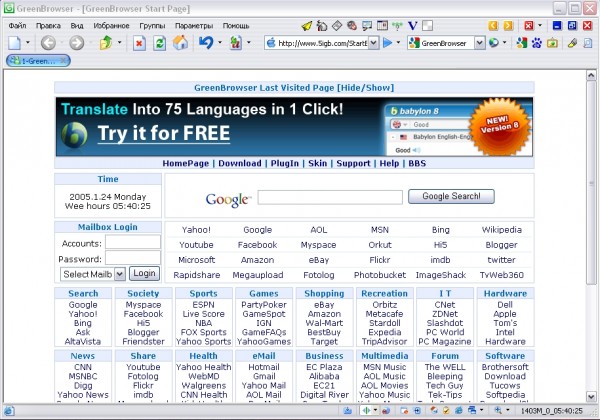Click the yellow previous tab arrow
The image size is (600, 420).
pos(493,26)
